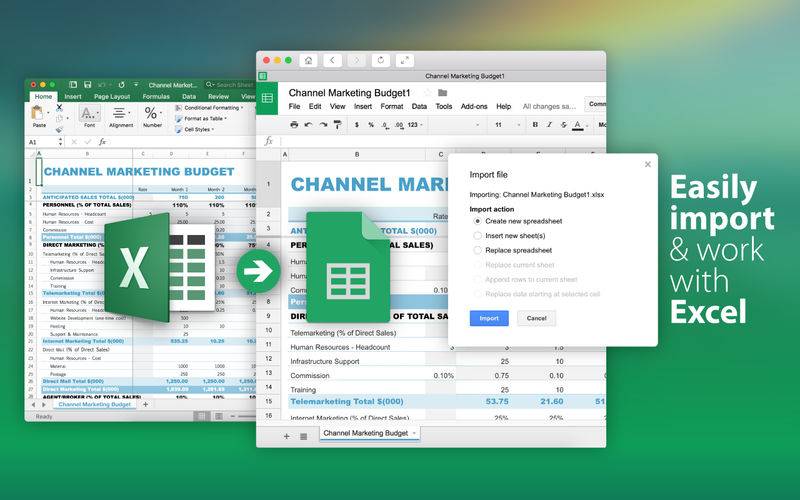The height and width of the screenshot is (500, 800).
Task: Switch to Excel Insert ribbon tab
Action: tap(72, 96)
